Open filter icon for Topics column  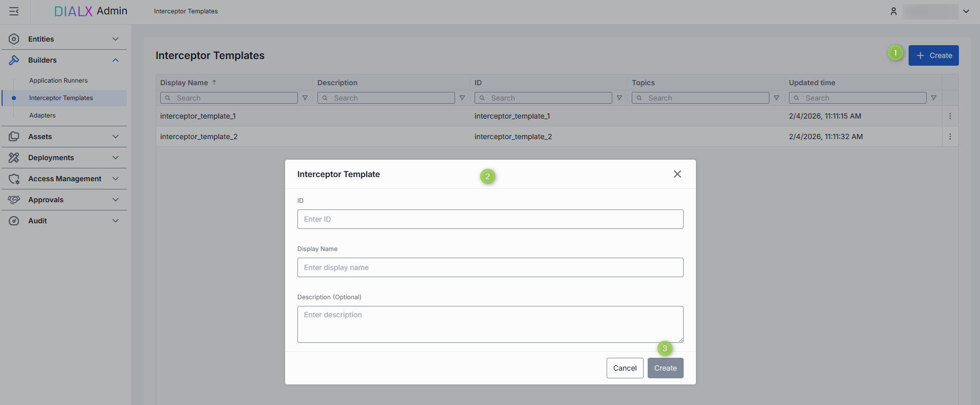pyautogui.click(x=777, y=98)
